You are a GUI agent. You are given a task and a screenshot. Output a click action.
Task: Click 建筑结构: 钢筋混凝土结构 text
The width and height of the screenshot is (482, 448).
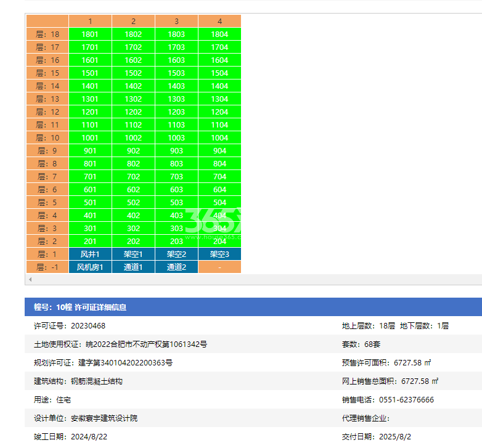(78, 381)
